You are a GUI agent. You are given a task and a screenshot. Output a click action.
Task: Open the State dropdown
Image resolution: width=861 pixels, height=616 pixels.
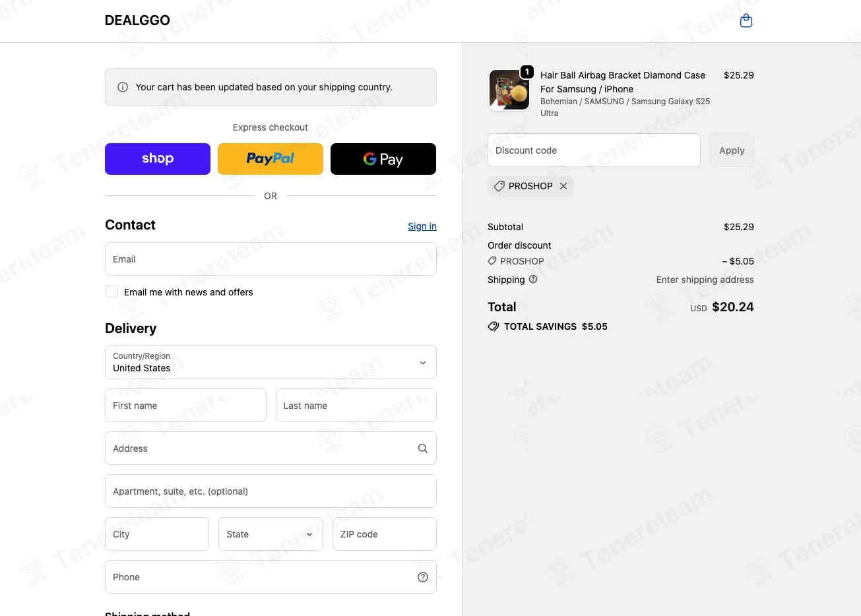pyautogui.click(x=271, y=534)
